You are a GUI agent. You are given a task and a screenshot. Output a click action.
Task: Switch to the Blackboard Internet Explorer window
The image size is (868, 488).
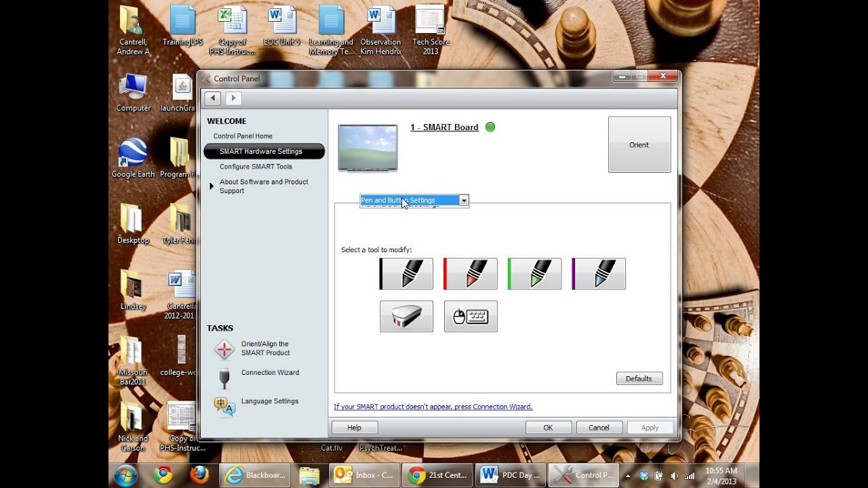(x=255, y=475)
